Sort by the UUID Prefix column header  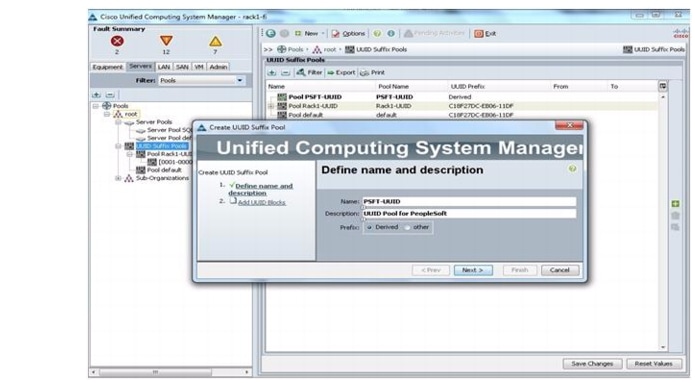468,86
